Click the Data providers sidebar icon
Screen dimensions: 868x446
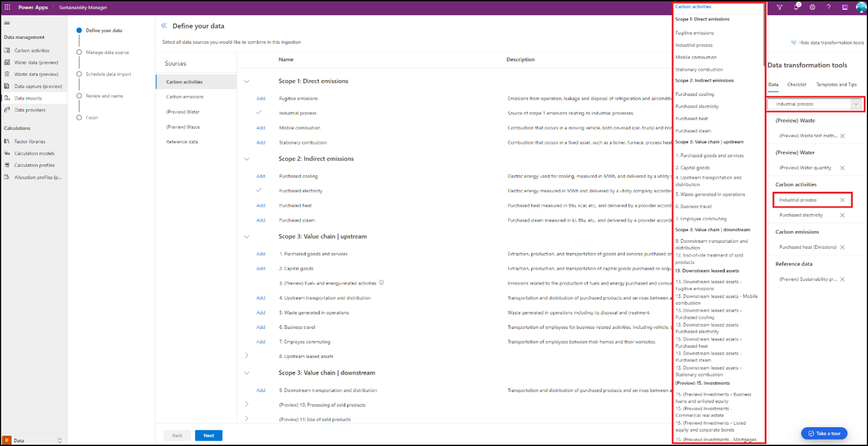(7, 110)
